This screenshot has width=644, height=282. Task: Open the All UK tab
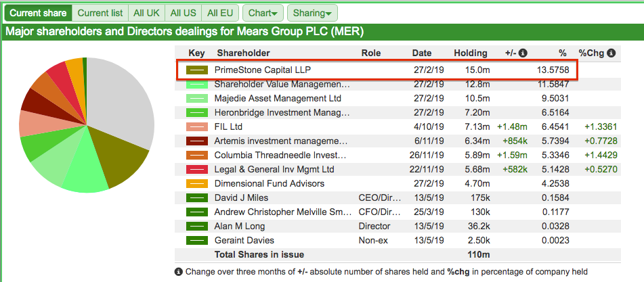click(x=147, y=13)
